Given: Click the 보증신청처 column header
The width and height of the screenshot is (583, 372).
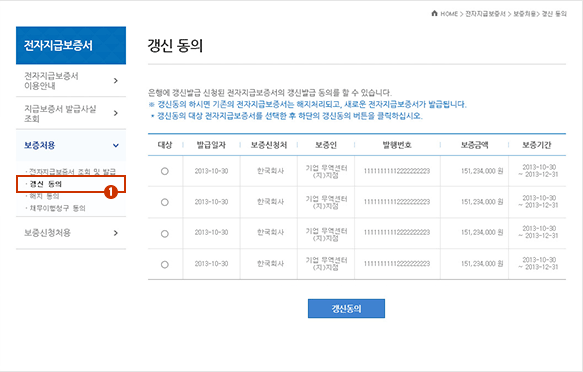Looking at the screenshot, I should tap(269, 145).
